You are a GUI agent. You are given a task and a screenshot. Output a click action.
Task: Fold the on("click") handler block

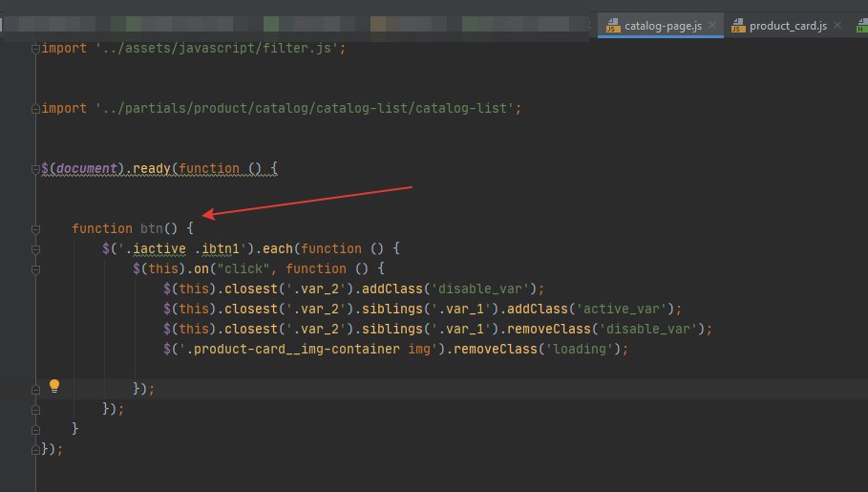pos(35,269)
